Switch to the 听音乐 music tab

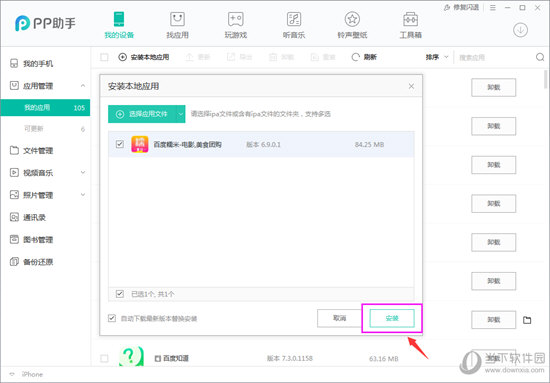point(294,25)
